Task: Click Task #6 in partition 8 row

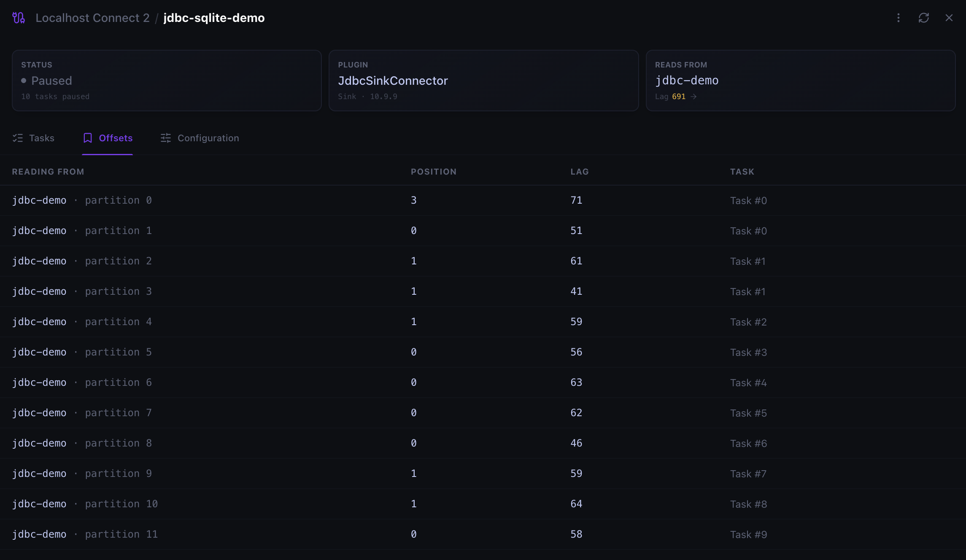Action: point(748,444)
